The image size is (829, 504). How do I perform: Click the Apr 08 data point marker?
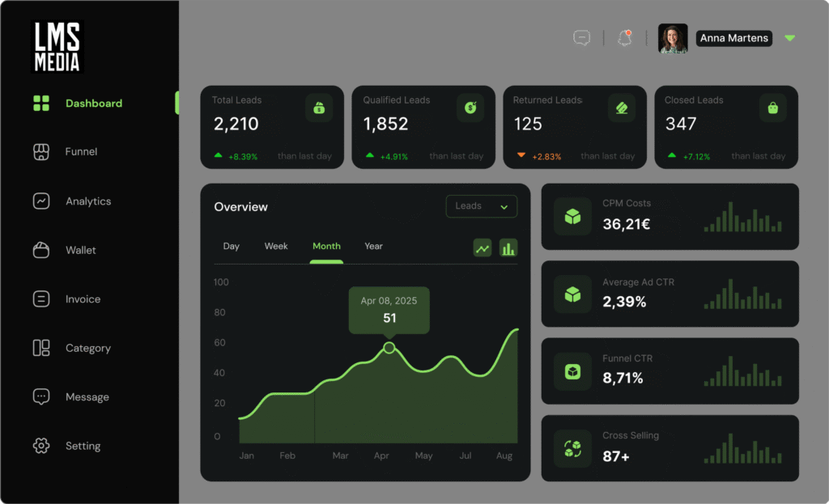pyautogui.click(x=389, y=348)
